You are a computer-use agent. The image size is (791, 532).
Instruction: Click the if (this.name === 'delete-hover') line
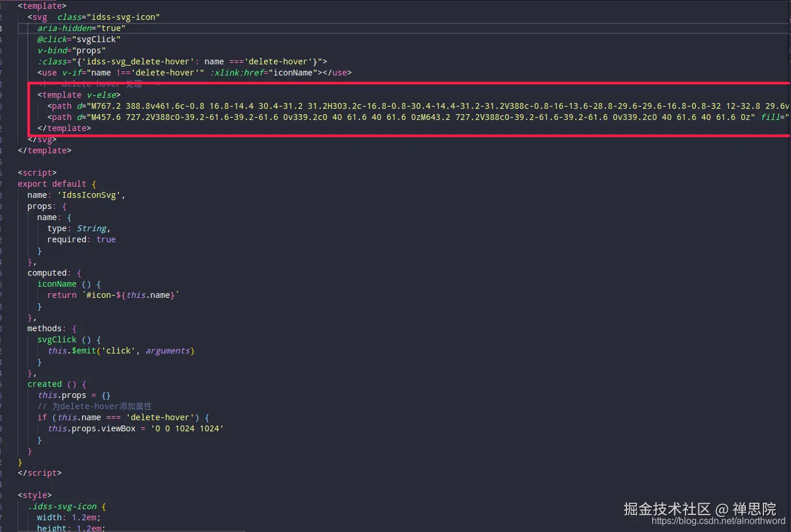124,417
